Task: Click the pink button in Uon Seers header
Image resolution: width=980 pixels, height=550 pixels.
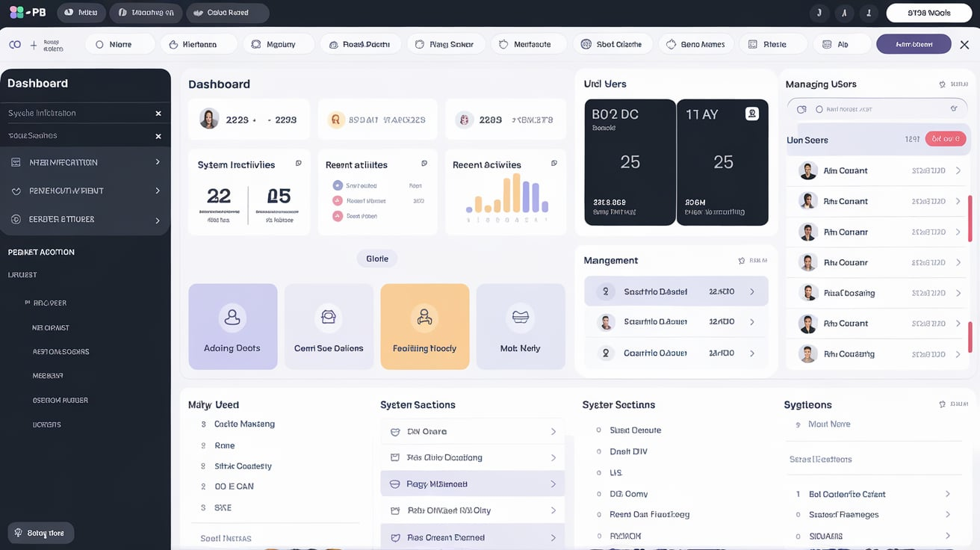Action: 946,139
